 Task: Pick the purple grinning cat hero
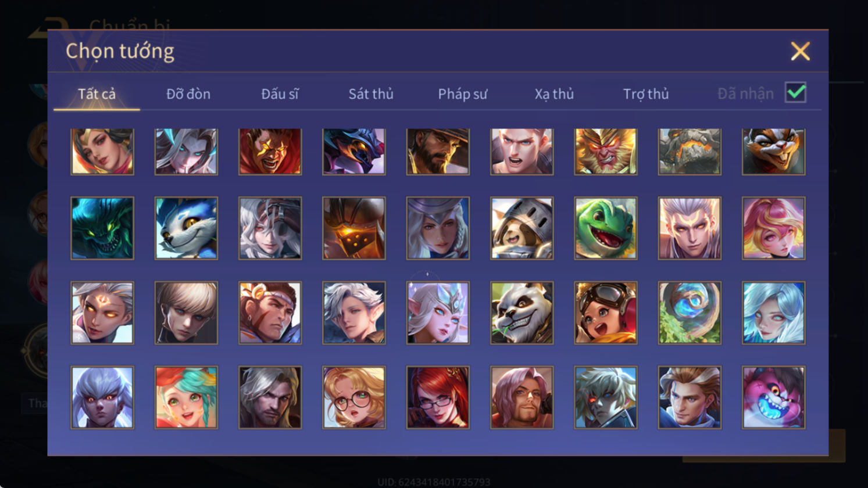pos(773,397)
